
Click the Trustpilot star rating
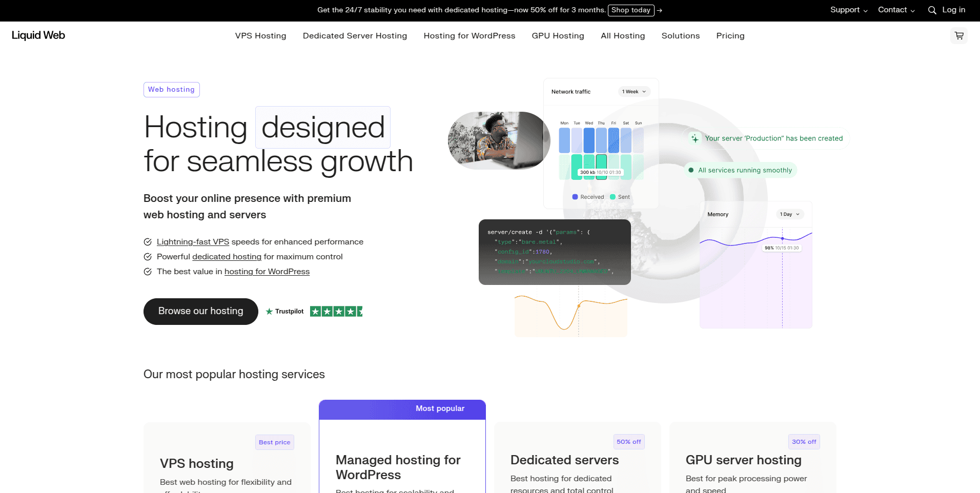(336, 311)
